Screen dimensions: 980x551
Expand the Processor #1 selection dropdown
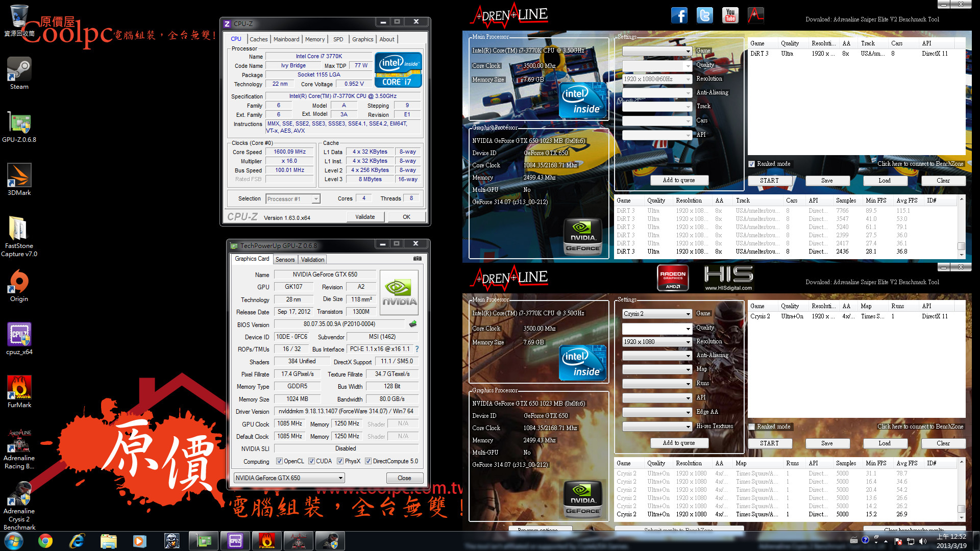pos(316,199)
